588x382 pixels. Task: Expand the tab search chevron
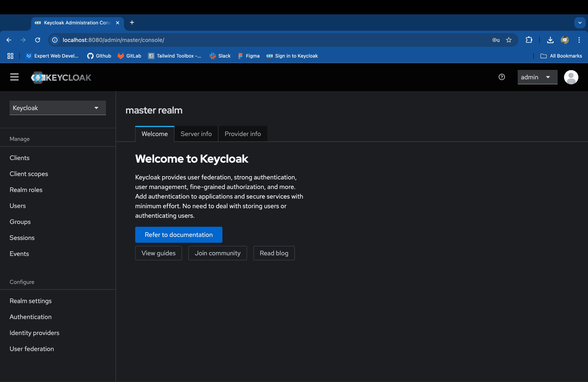point(580,23)
